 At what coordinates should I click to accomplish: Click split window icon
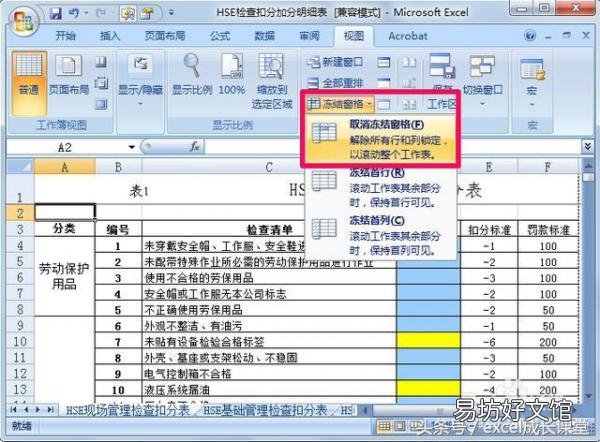click(384, 62)
